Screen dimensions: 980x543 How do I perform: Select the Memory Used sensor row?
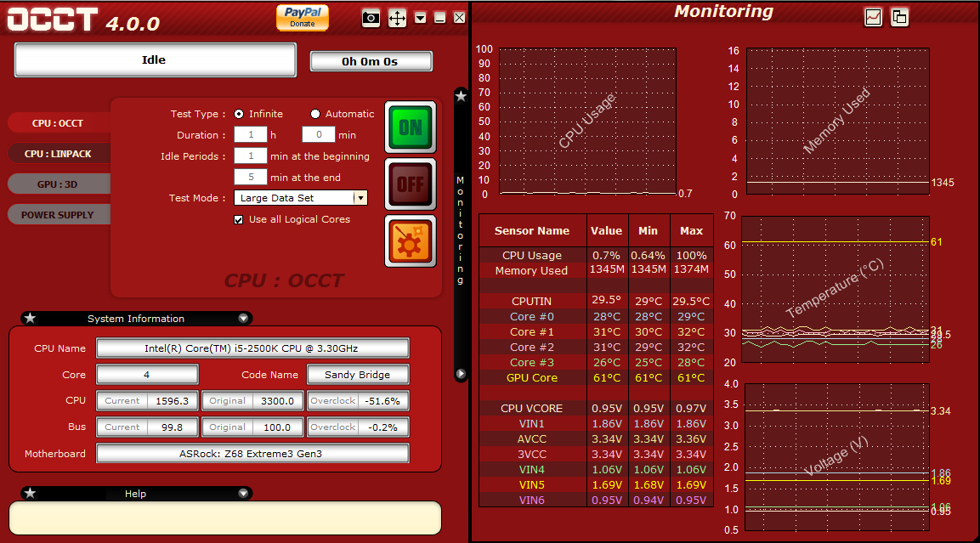pyautogui.click(x=596, y=270)
